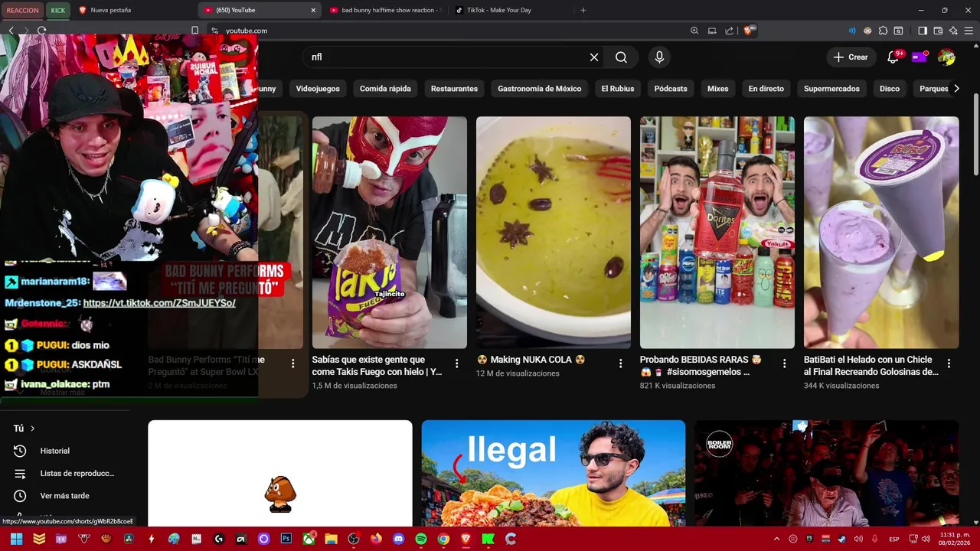The image size is (980, 551).
Task: Open File Explorer folder in taskbar
Action: click(332, 539)
